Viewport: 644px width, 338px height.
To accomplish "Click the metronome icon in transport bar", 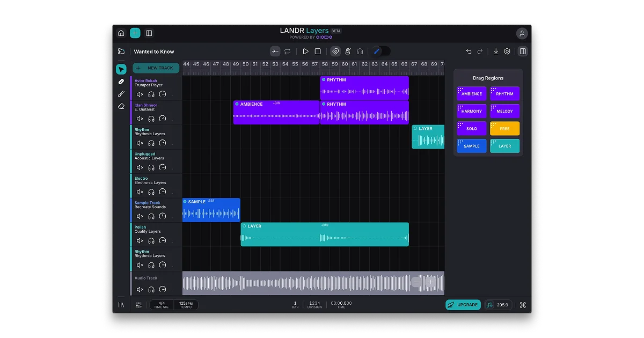I will click(x=348, y=52).
